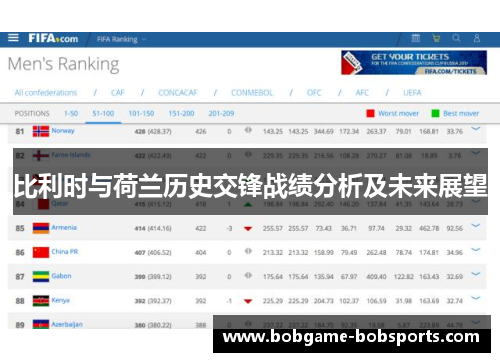The image size is (500, 362).
Task: Click the green Best mover swatch
Action: pos(435,113)
